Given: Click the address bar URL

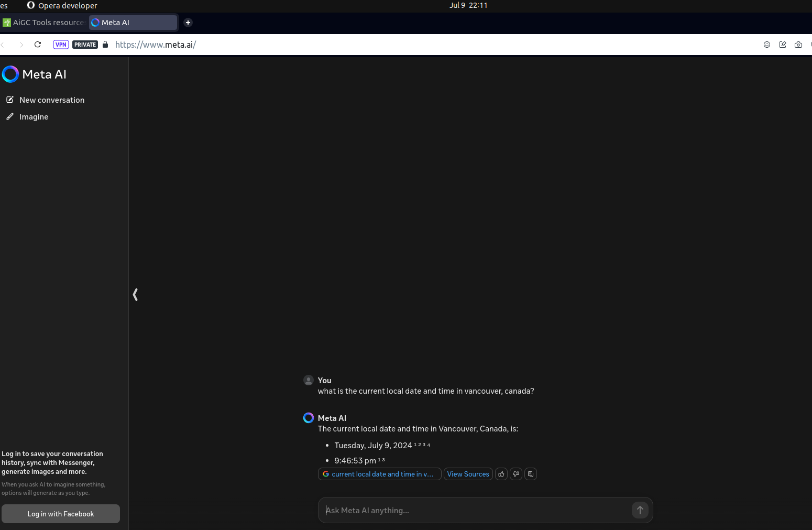Looking at the screenshot, I should [156, 45].
